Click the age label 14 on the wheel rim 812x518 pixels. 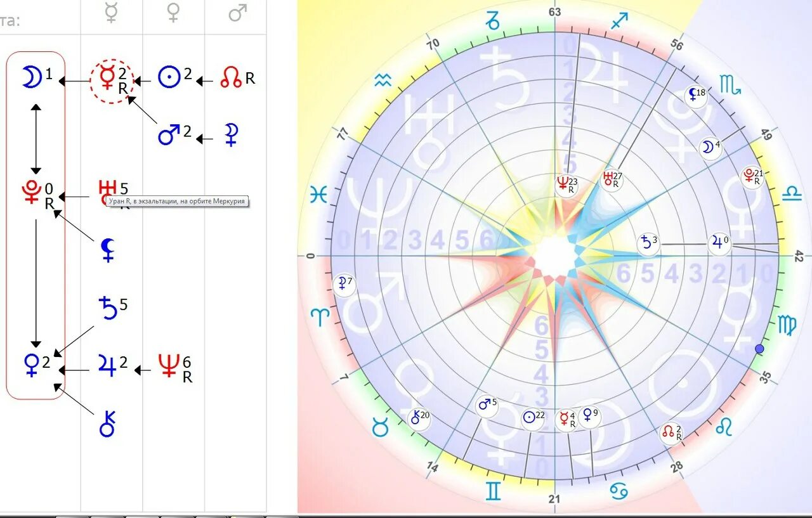coord(433,467)
